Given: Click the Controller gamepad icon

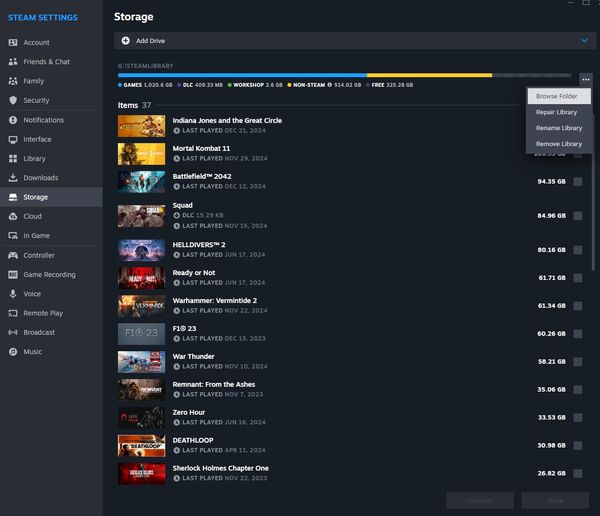Looking at the screenshot, I should [13, 255].
